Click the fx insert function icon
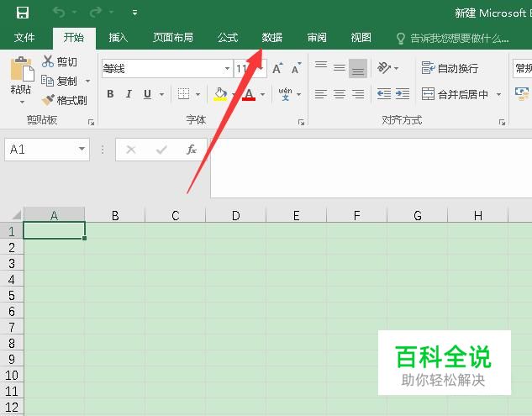The image size is (532, 416). (192, 150)
